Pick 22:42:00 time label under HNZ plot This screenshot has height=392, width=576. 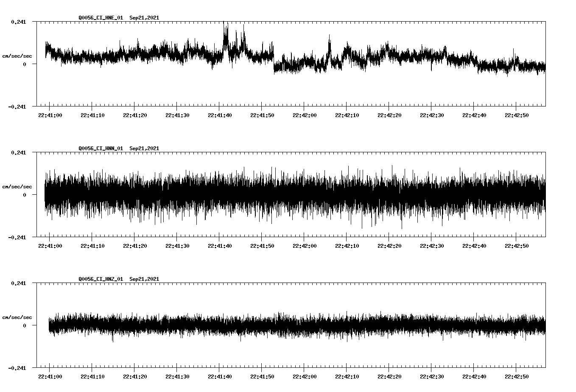pos(305,376)
